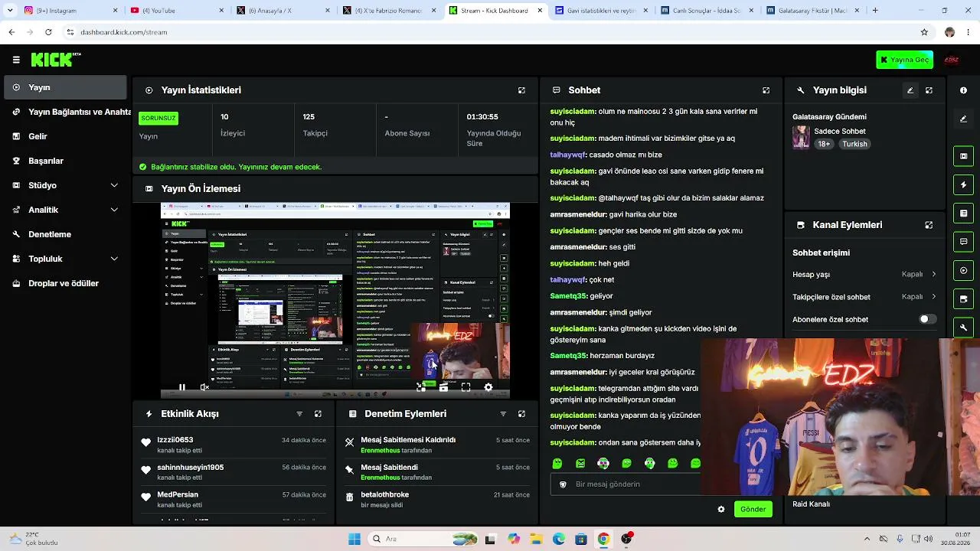Open Google Chrome from the taskbar

click(603, 539)
